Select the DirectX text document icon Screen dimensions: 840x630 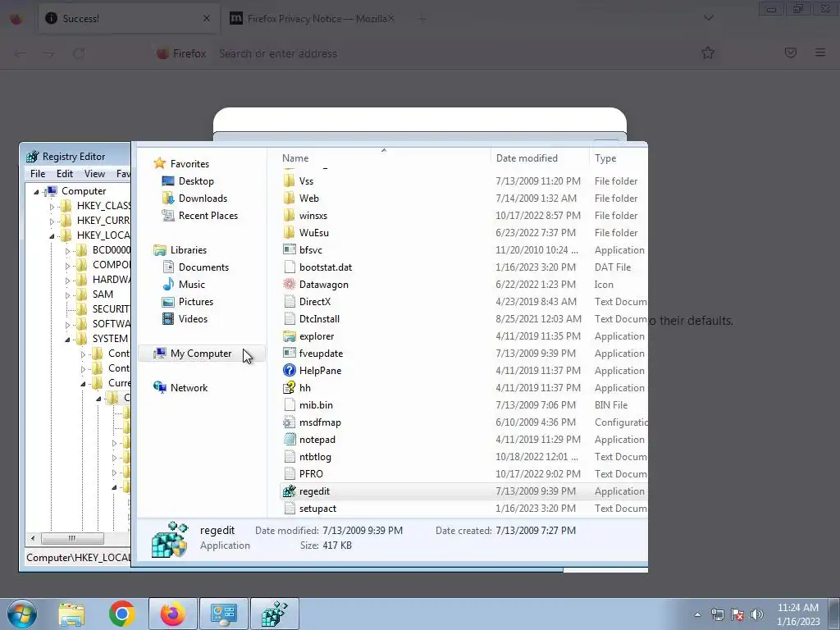click(290, 302)
